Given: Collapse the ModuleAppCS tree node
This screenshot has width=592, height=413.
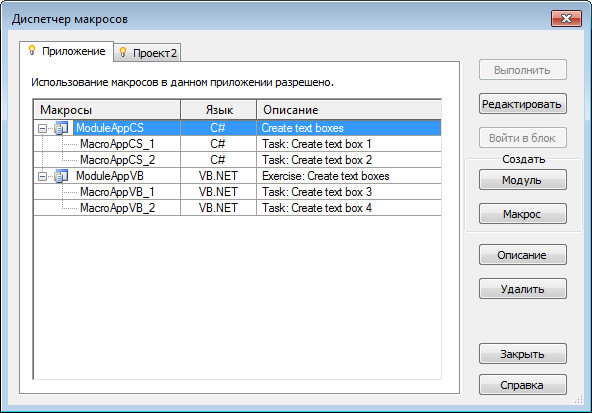Looking at the screenshot, I should pyautogui.click(x=42, y=128).
